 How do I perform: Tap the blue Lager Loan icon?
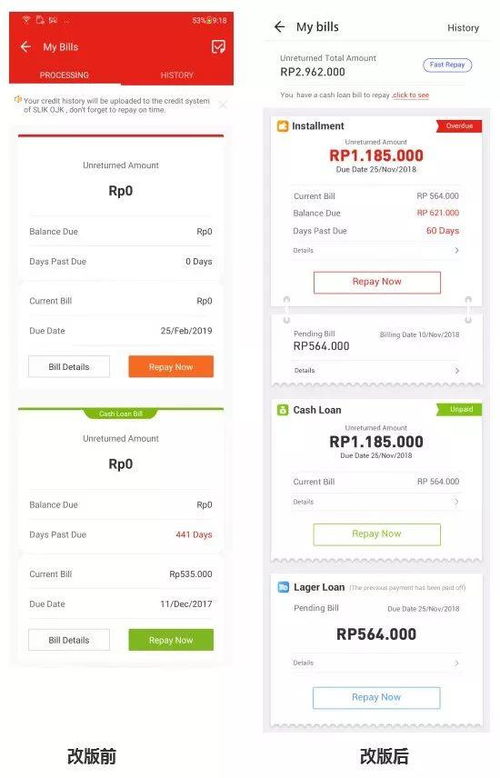[283, 587]
